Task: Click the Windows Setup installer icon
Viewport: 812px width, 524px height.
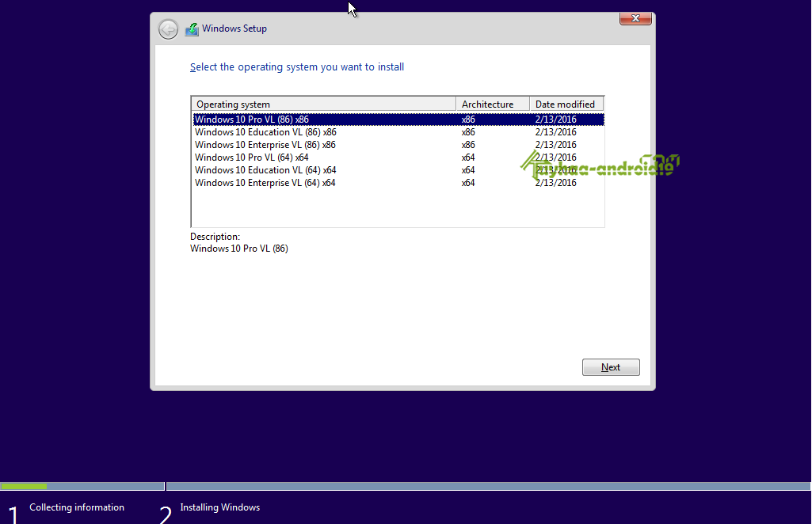Action: [x=192, y=29]
